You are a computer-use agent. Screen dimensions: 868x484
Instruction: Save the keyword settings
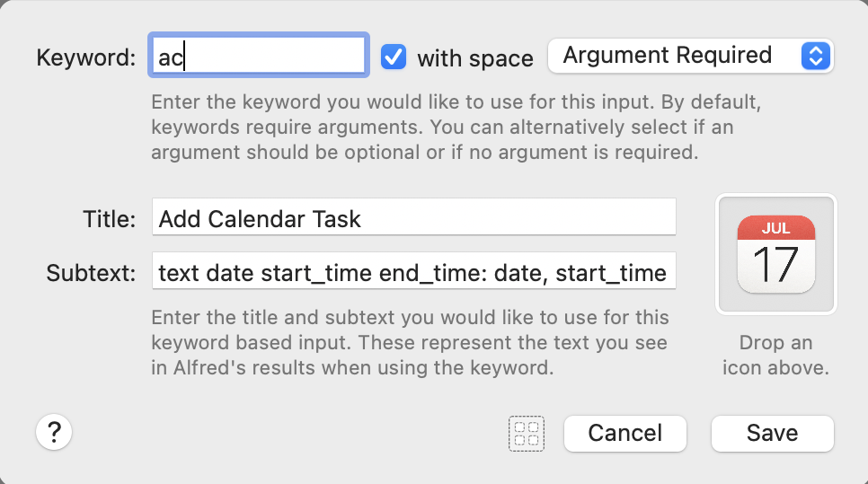772,433
